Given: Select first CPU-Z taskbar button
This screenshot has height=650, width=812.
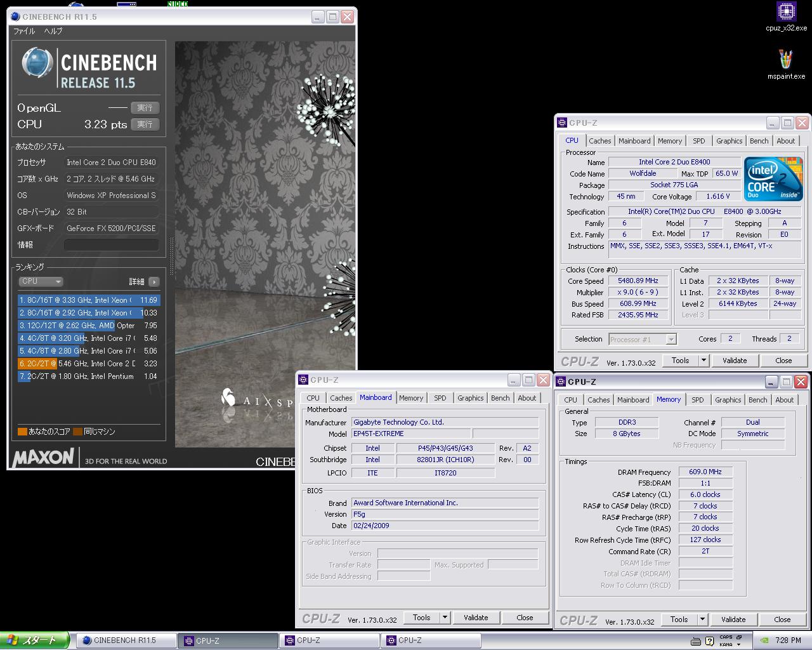Looking at the screenshot, I should tap(228, 640).
